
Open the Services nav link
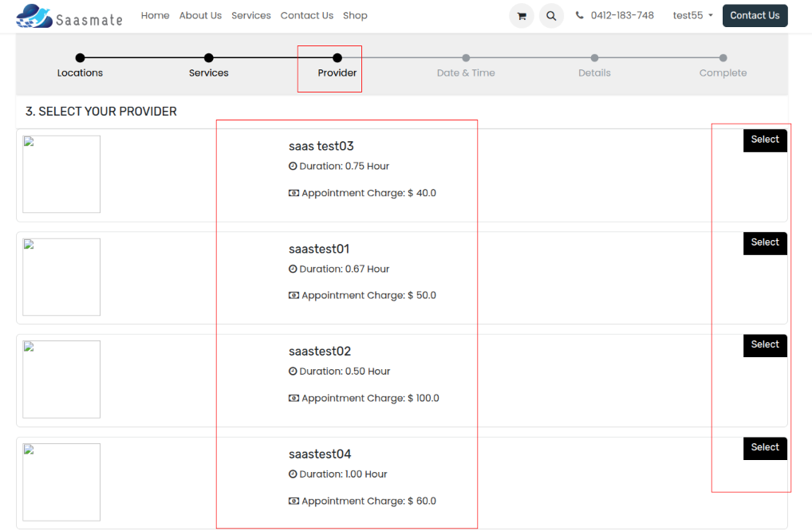251,15
